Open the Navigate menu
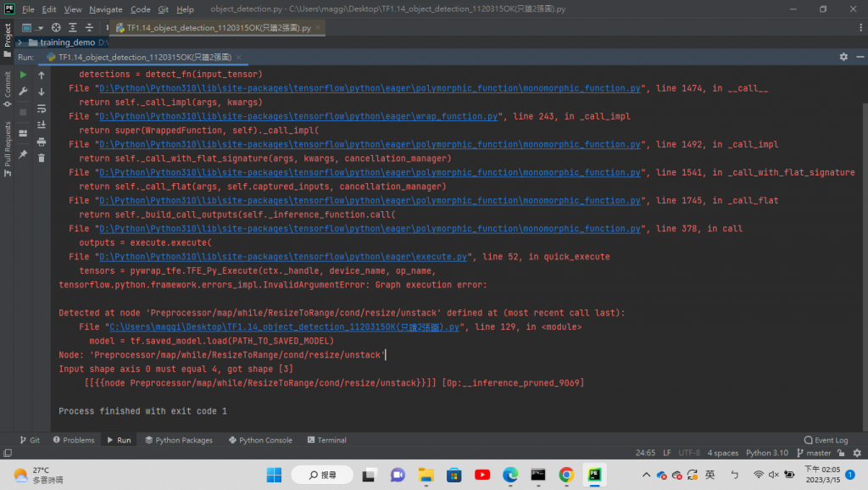Screen dimensions: 868x490 pos(106,9)
